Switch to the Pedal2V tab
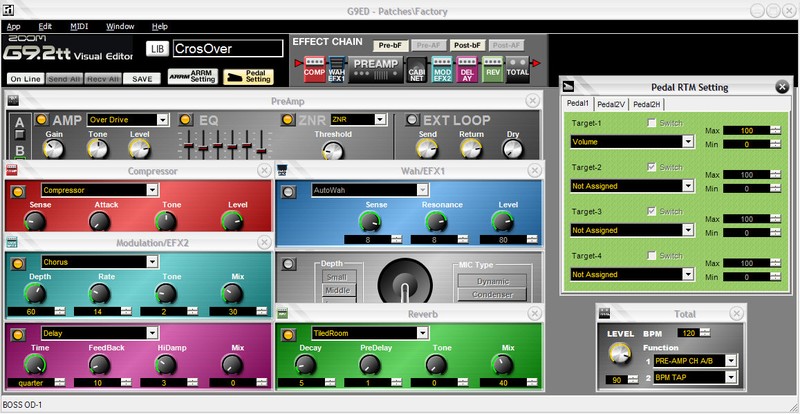Screen dimensions: 800x414 (612, 104)
